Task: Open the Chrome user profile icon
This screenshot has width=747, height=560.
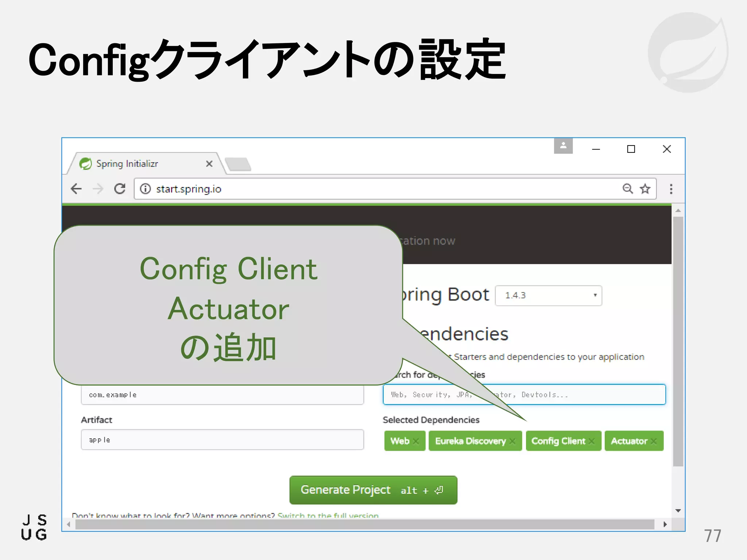Action: click(x=563, y=146)
